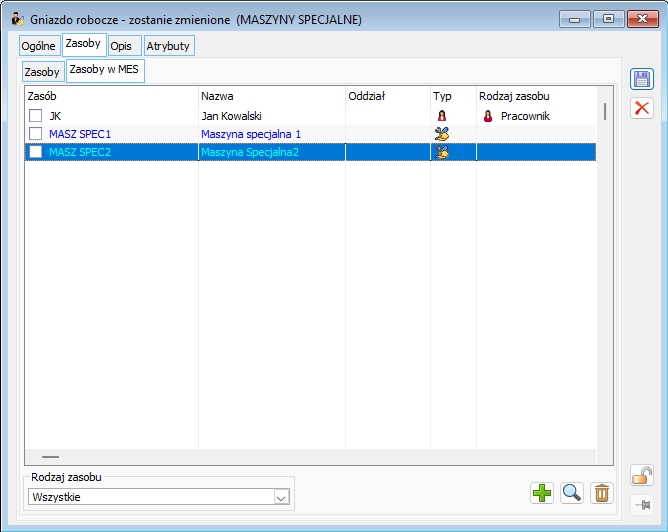The image size is (668, 532).
Task: Click the MASZ SPEC2 resource code
Action: point(80,152)
